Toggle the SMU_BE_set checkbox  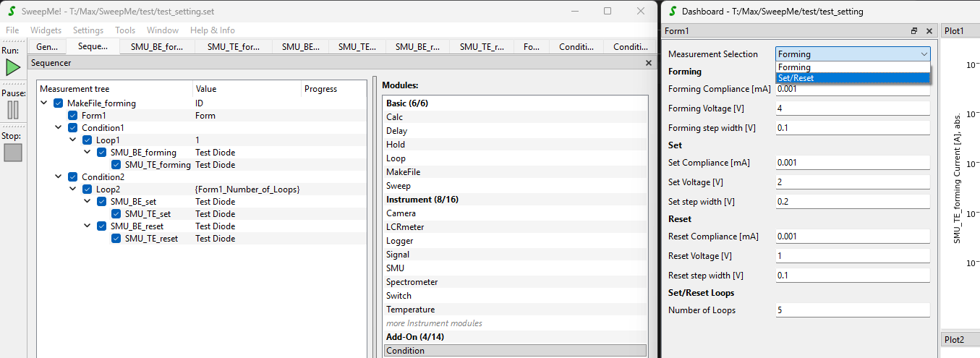(101, 202)
